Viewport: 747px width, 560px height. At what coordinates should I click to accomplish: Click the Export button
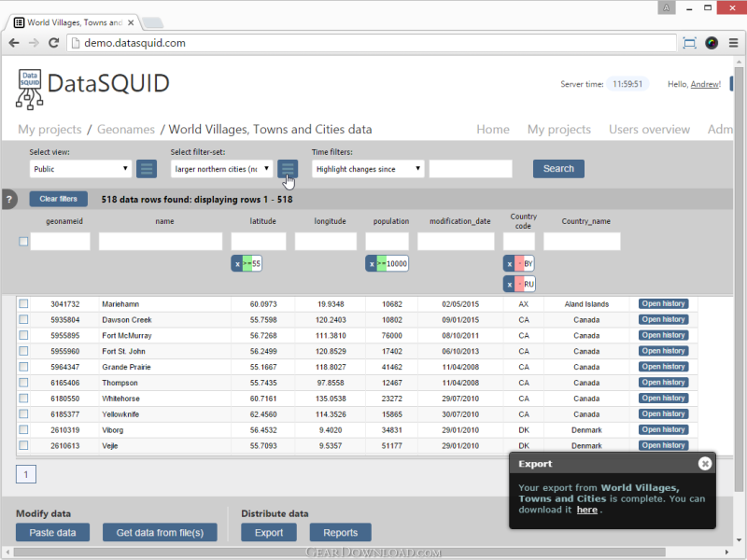[269, 532]
